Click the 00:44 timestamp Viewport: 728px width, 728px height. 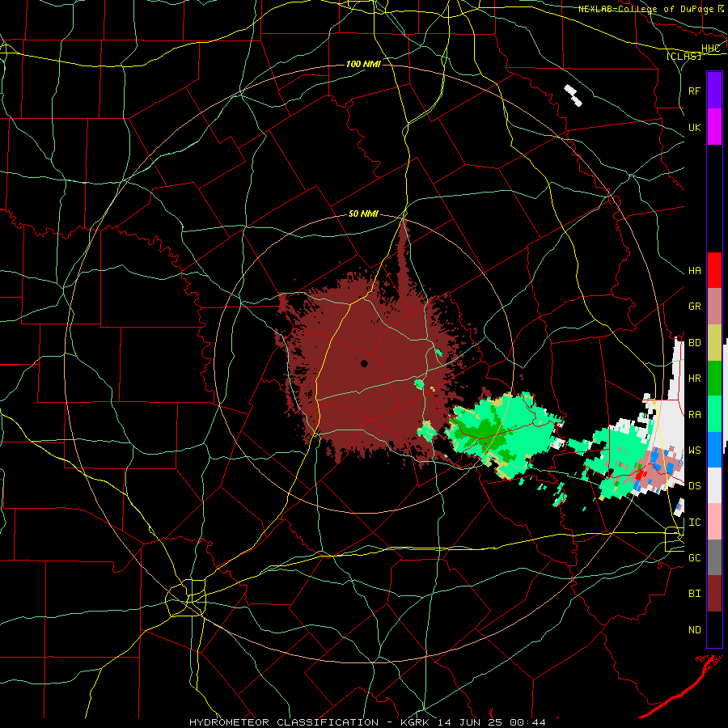coord(528,722)
